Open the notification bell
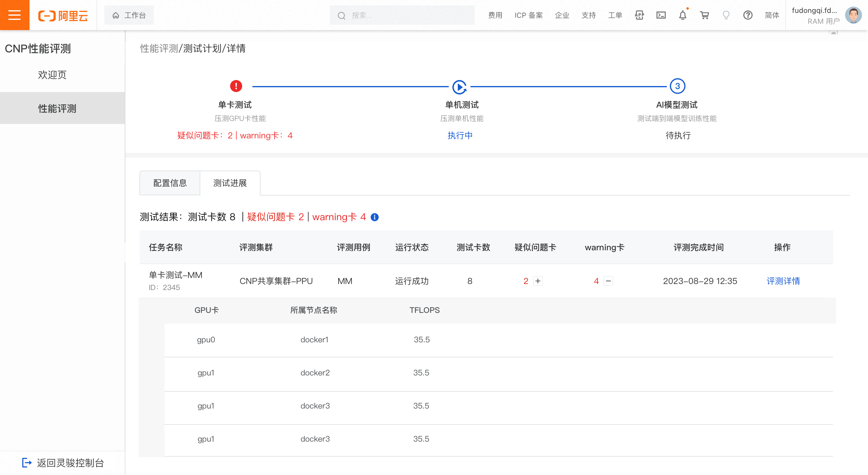 [x=682, y=15]
